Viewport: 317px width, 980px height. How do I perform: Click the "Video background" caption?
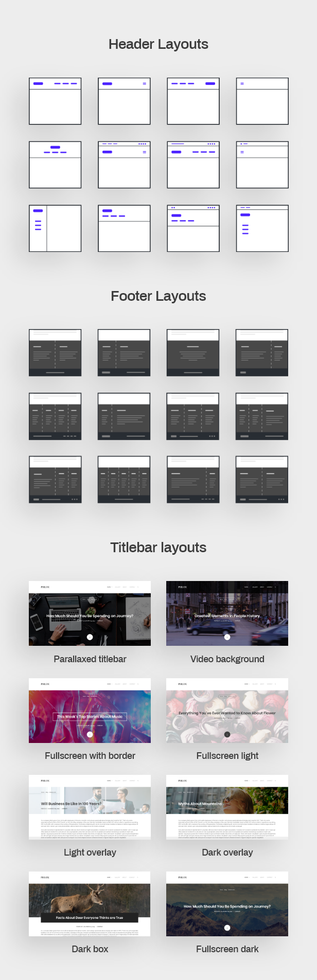point(227,659)
